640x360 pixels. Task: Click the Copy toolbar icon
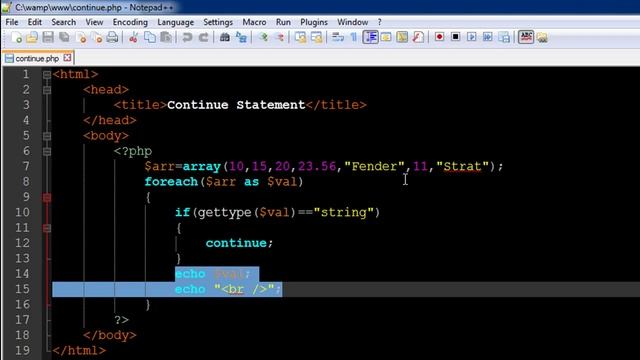coord(150,38)
